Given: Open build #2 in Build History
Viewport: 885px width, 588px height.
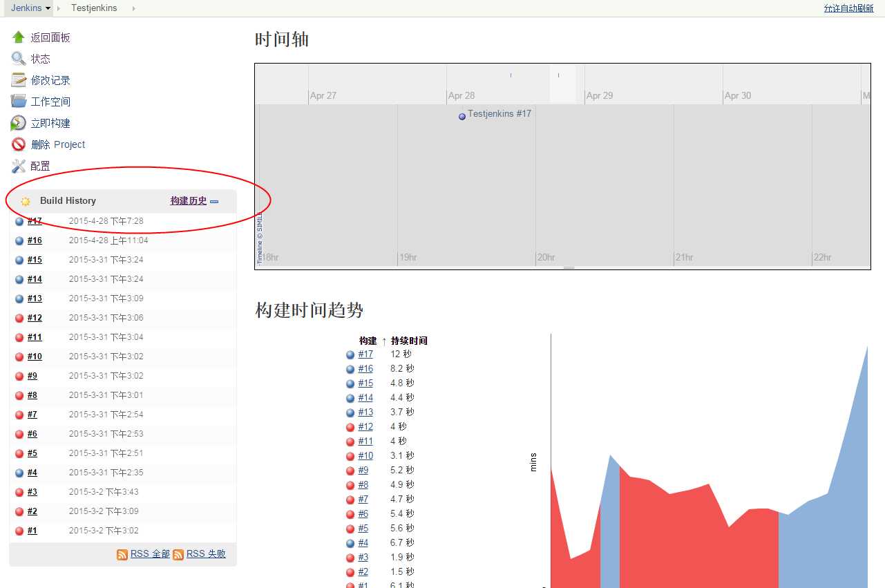Looking at the screenshot, I should tap(32, 511).
